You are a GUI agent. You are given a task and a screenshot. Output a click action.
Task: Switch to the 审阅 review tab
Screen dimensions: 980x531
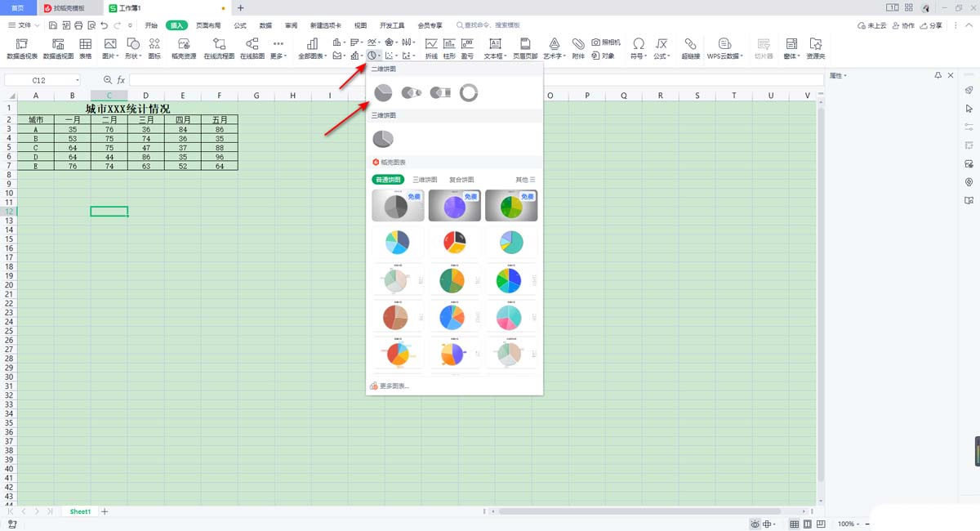[x=291, y=25]
